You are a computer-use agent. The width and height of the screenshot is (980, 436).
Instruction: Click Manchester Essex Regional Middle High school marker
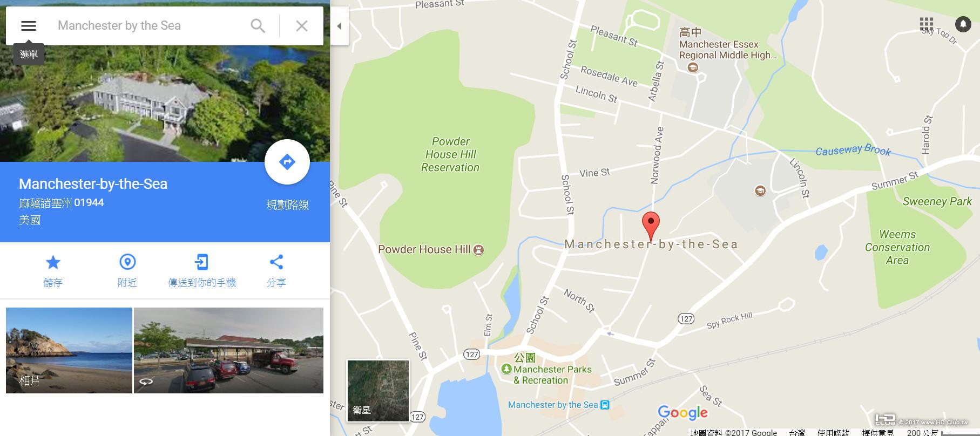(x=693, y=67)
